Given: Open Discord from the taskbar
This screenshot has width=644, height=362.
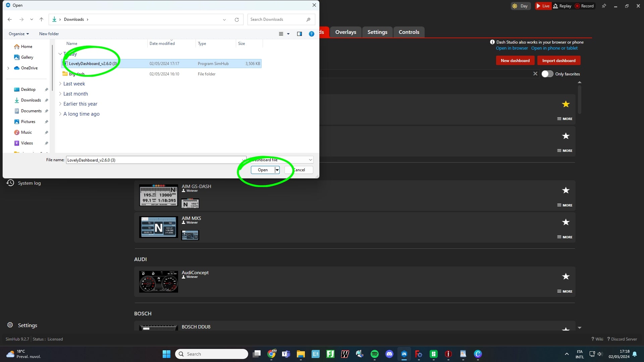Looking at the screenshot, I should [x=389, y=354].
